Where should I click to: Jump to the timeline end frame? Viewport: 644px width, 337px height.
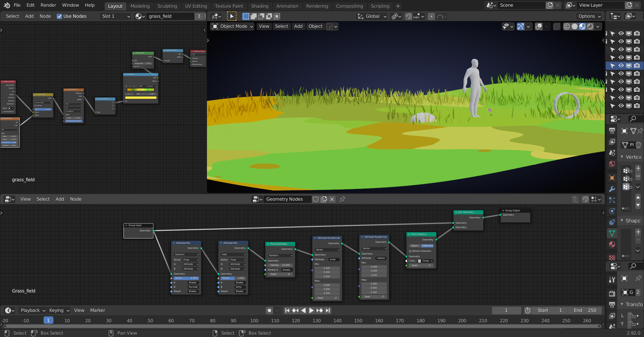328,311
